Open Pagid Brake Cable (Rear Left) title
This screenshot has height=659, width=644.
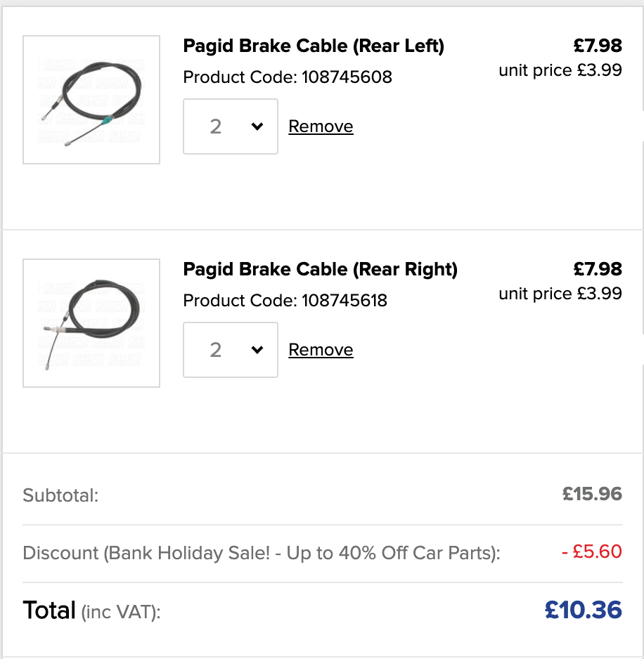[x=314, y=46]
